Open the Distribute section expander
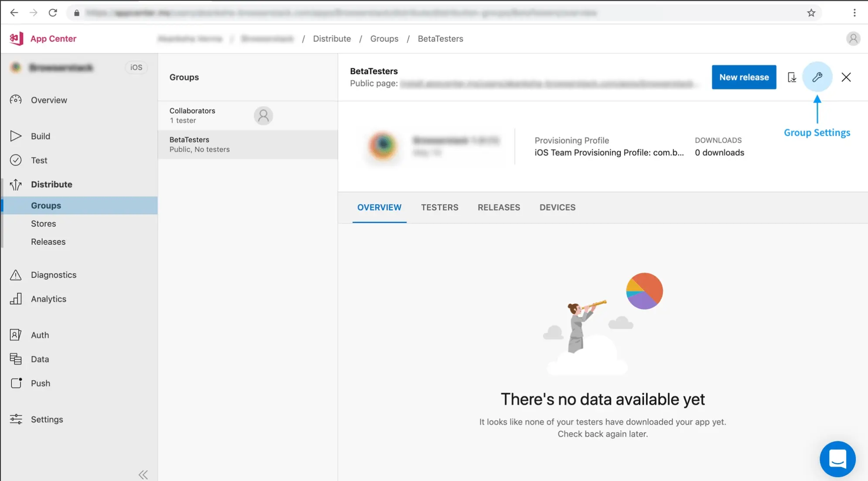This screenshot has width=868, height=481. pos(51,184)
